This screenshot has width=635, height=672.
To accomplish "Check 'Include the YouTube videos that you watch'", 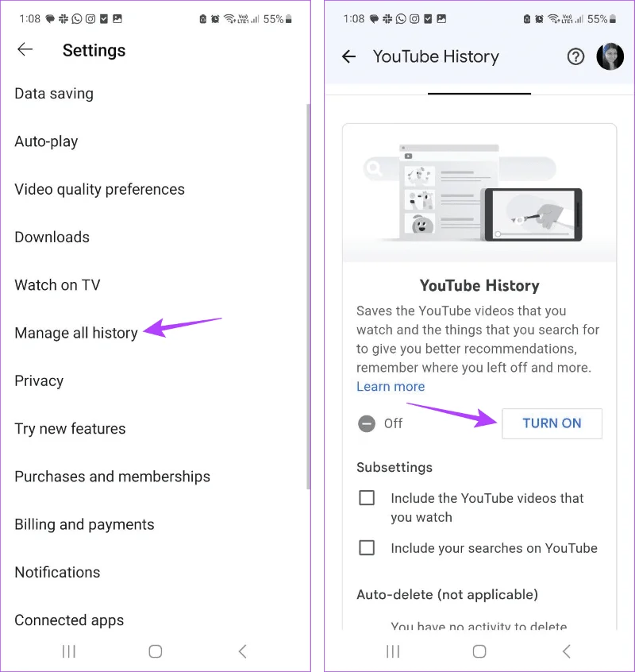I will [x=367, y=497].
